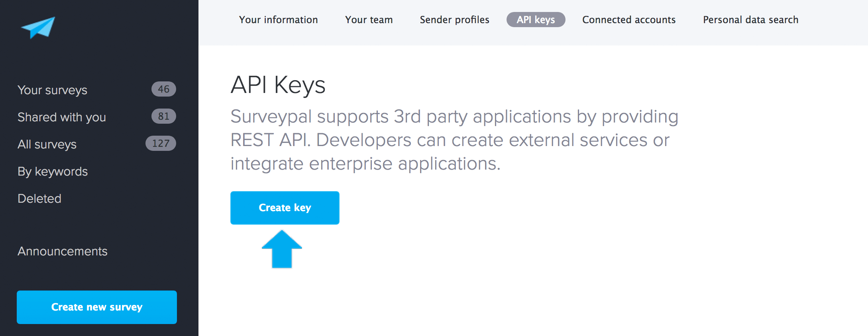
Task: Open Your surveys from the sidebar
Action: click(52, 90)
